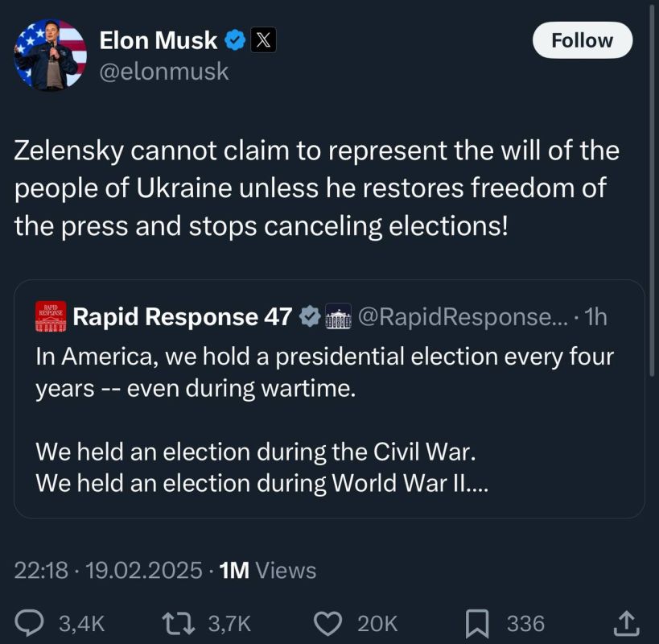Open the quoted Rapid Response 47 tweet
Image resolution: width=659 pixels, height=644 pixels.
point(329,399)
